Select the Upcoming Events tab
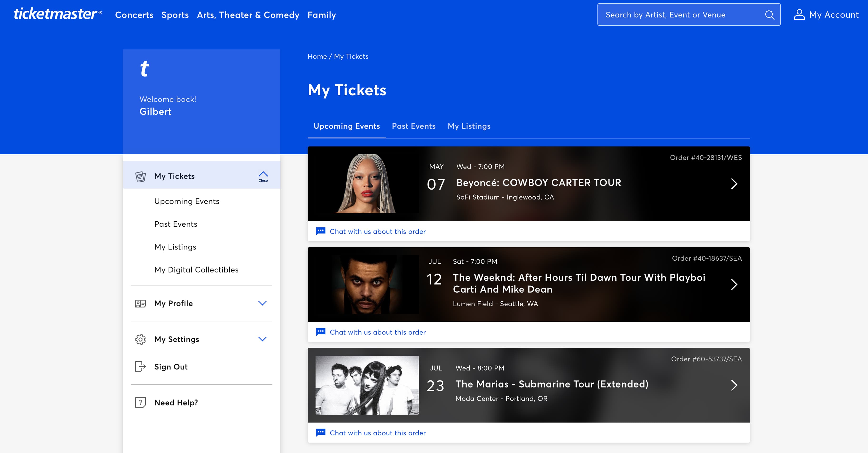 coord(347,126)
